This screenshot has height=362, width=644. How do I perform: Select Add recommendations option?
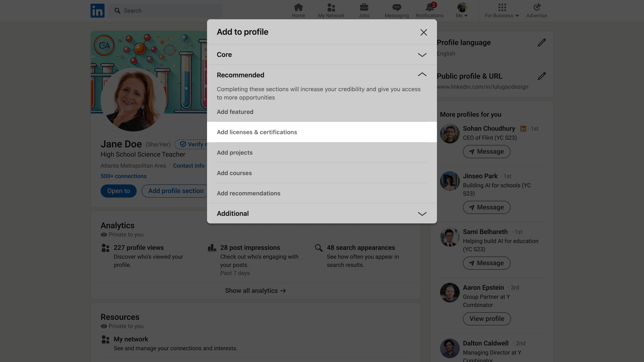tap(322, 193)
